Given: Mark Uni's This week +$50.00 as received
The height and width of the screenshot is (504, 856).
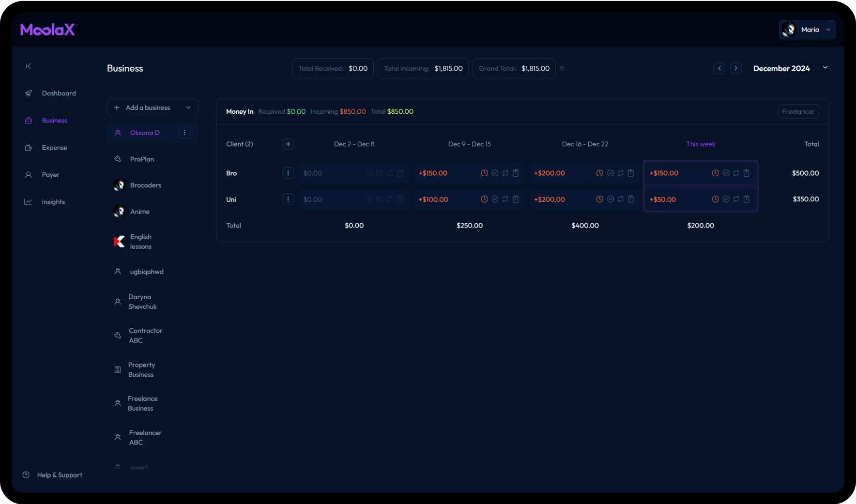Looking at the screenshot, I should coord(726,199).
